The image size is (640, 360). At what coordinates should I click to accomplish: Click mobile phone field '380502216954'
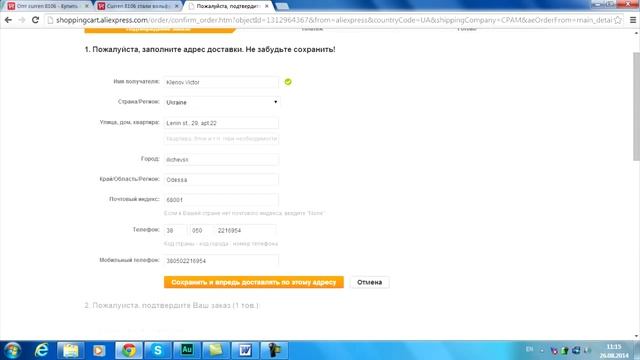[x=221, y=260]
